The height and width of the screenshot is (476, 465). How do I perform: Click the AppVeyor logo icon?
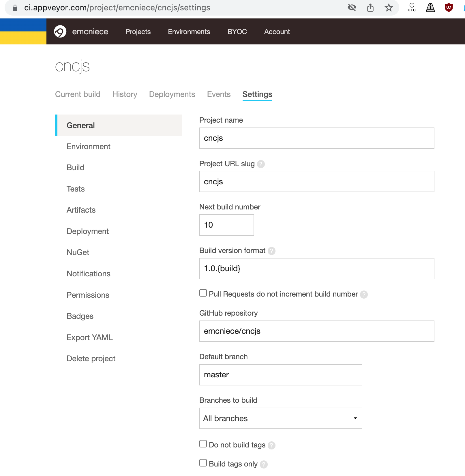60,31
